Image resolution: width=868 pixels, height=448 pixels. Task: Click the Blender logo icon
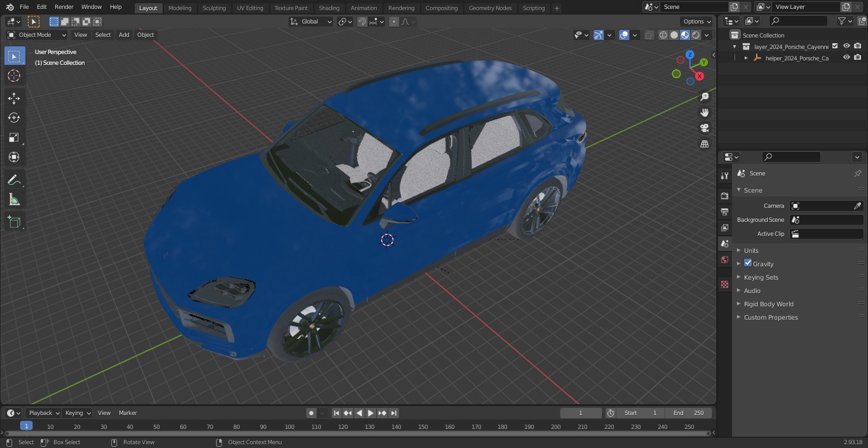[10, 7]
